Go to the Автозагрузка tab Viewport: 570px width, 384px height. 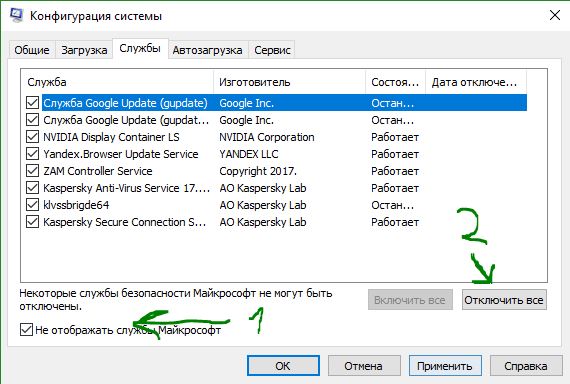coord(207,50)
